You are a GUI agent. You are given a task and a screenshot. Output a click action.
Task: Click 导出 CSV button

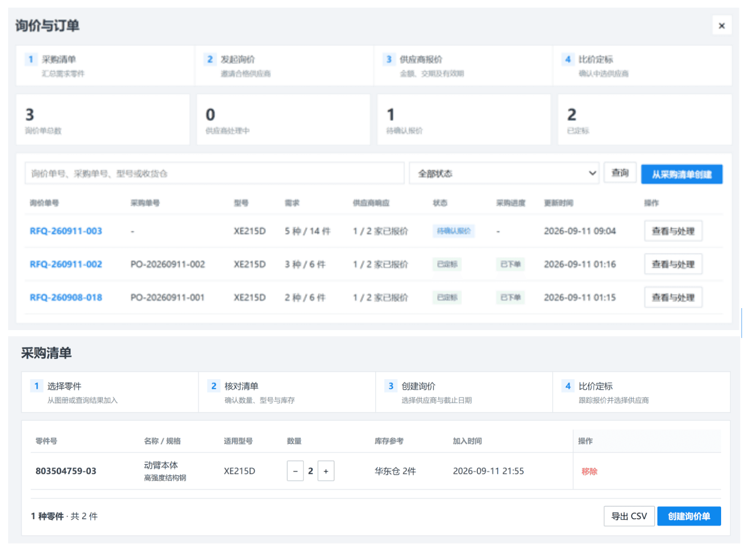pos(629,516)
